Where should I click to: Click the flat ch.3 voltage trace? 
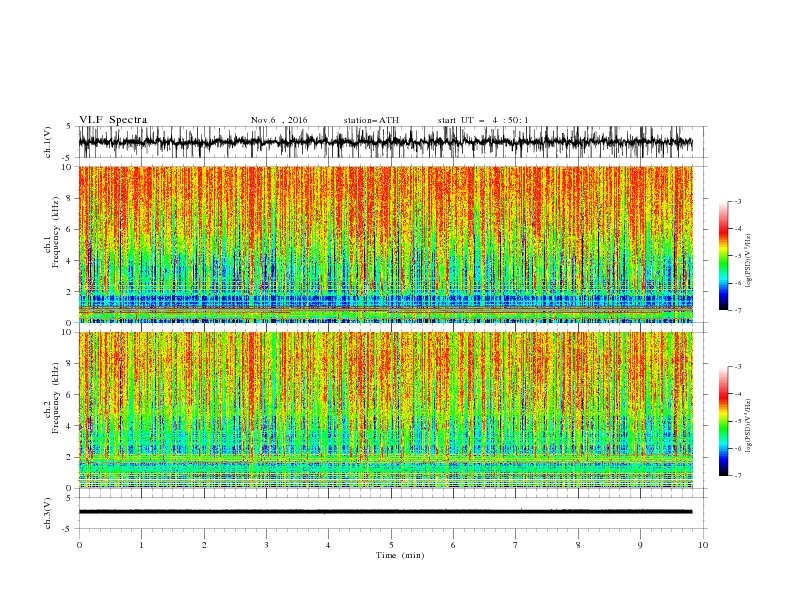pos(386,512)
